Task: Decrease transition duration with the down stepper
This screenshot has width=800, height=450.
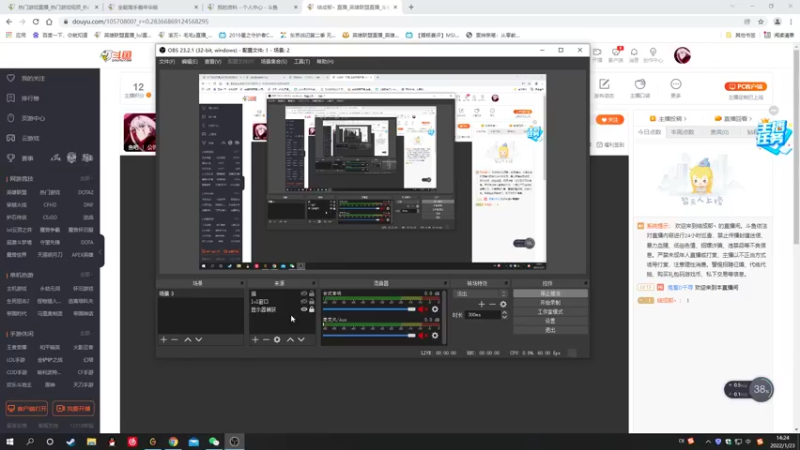Action: pyautogui.click(x=505, y=317)
